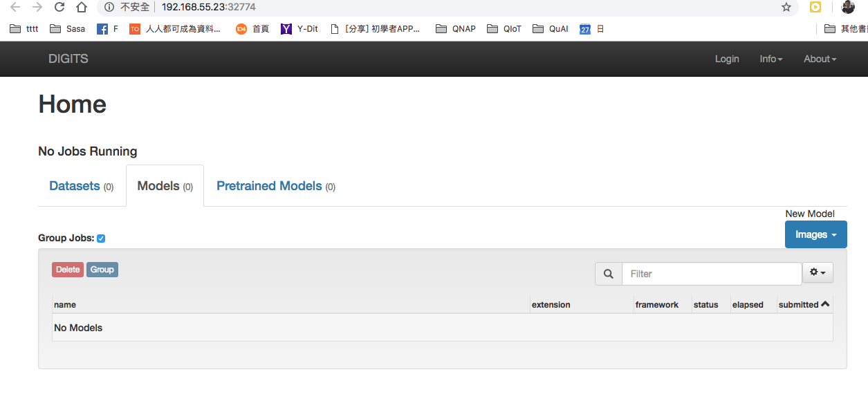Open the 其他書籤 bookmarks folder
This screenshot has width=868, height=401.
[x=846, y=29]
